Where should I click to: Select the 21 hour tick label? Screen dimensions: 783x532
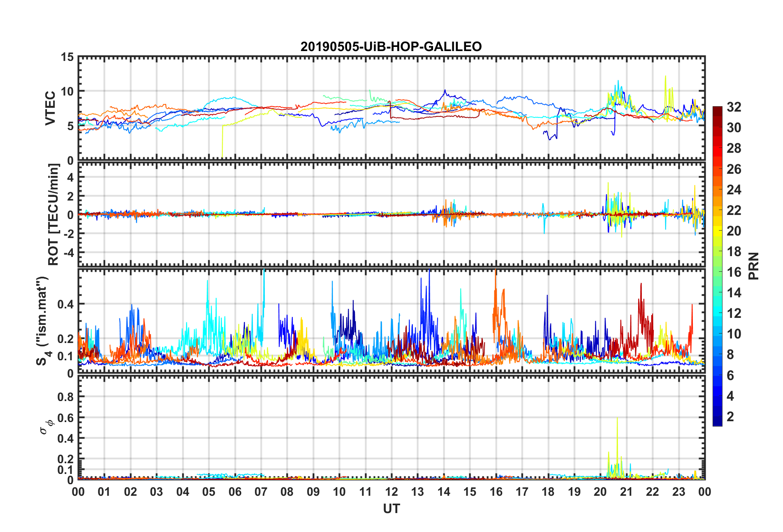coord(627,492)
